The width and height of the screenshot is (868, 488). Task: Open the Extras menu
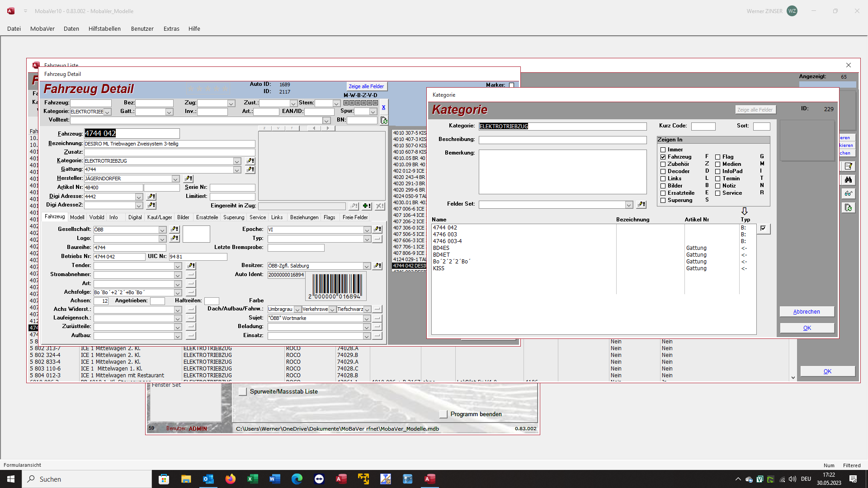(x=171, y=28)
